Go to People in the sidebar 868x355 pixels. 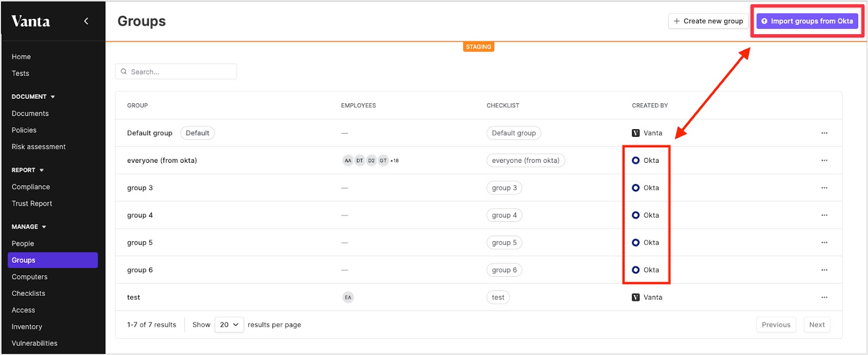[23, 244]
